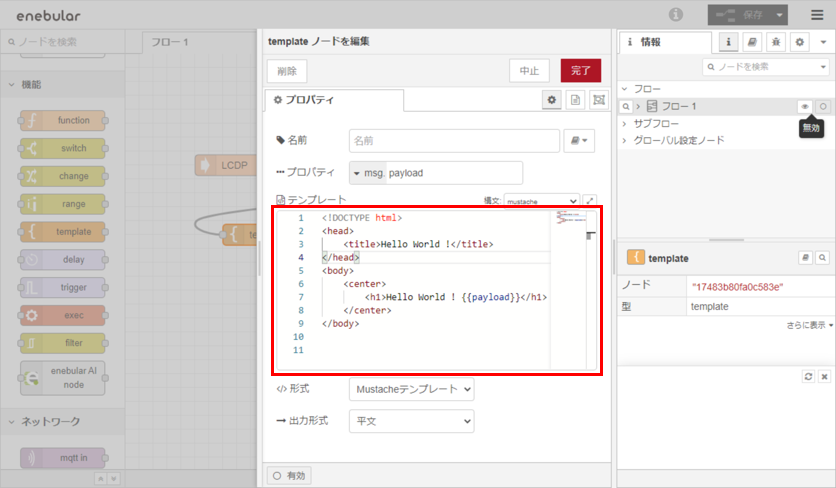Open the 形式 Mustacheテンプレート dropdown
836x488 pixels.
(x=412, y=389)
